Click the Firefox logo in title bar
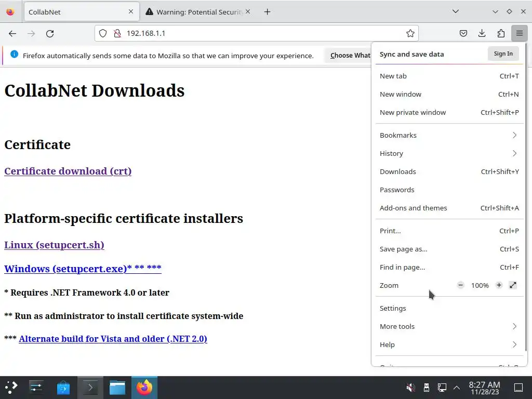Viewport: 532px width, 399px height. click(10, 12)
